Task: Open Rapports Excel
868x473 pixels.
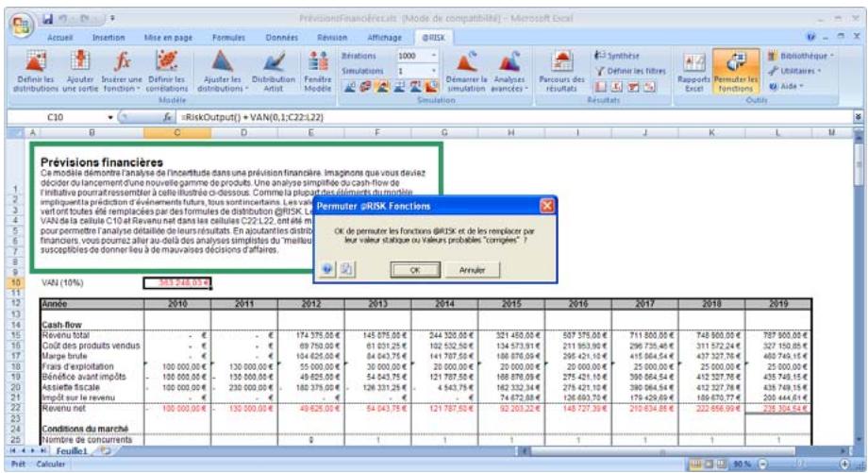Action: [693, 71]
